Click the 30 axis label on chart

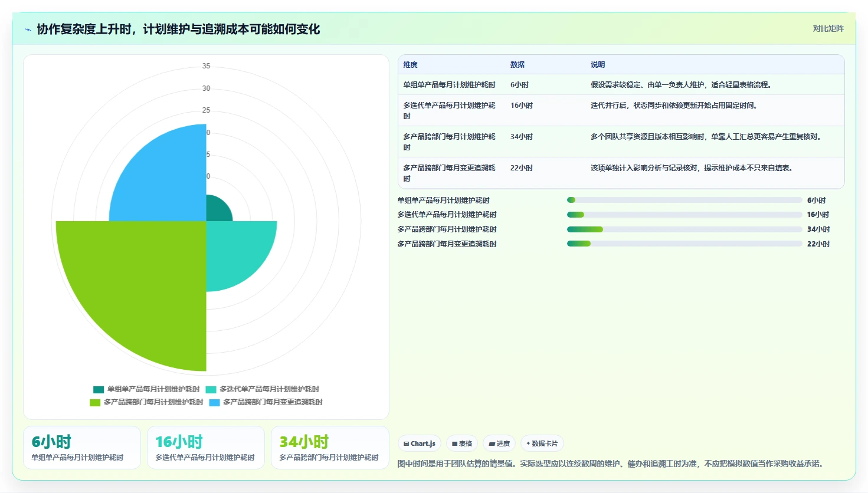point(206,88)
